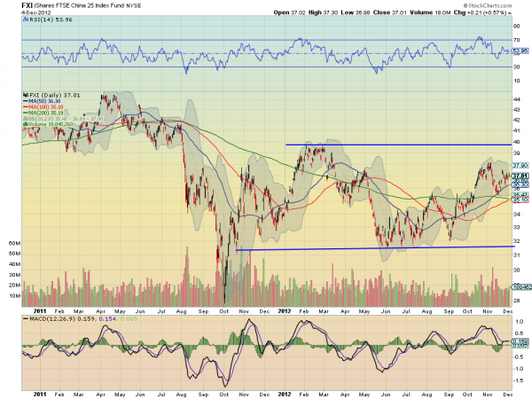Click the MA(100) 35.10 legend entry
Image resolution: width=532 pixels, height=399 pixels.
(43, 107)
